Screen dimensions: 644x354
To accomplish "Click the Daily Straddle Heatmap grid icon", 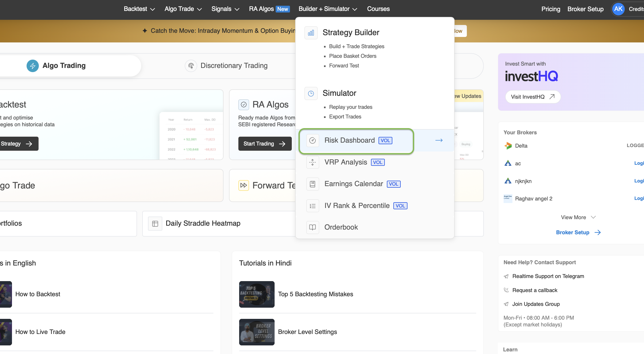I will [x=155, y=224].
